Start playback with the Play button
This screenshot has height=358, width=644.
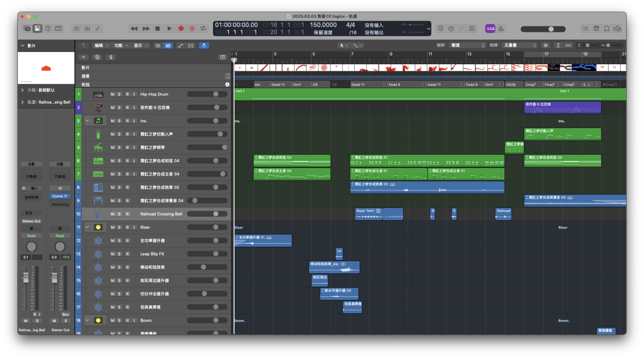tap(169, 29)
